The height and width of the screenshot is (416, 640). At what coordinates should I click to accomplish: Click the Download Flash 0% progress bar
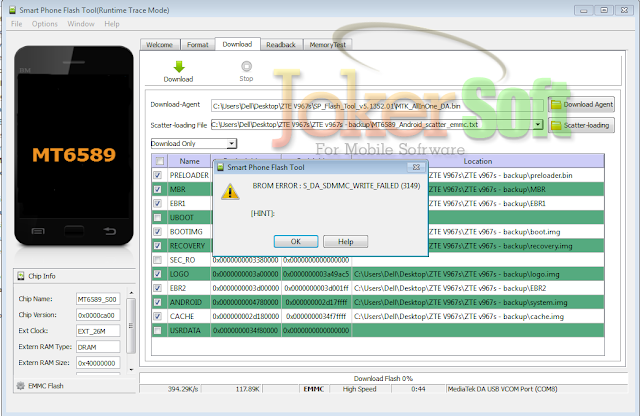[x=383, y=378]
